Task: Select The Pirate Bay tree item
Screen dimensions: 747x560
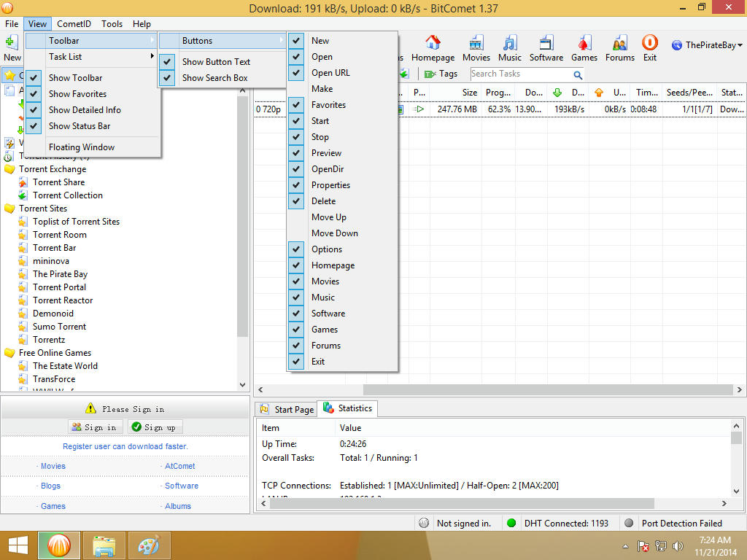Action: point(60,274)
